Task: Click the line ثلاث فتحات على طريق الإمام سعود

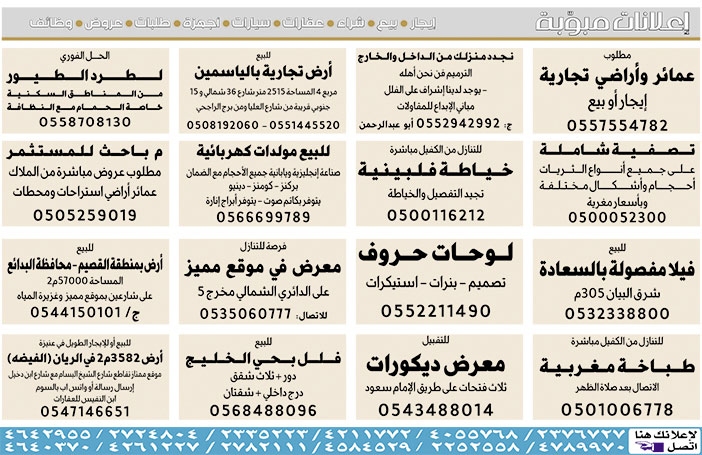Action: tap(435, 388)
